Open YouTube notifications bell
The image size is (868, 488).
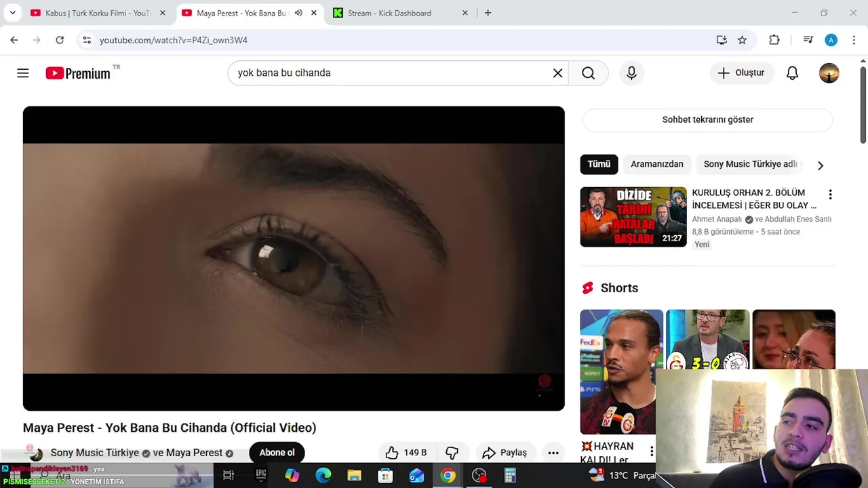click(792, 73)
